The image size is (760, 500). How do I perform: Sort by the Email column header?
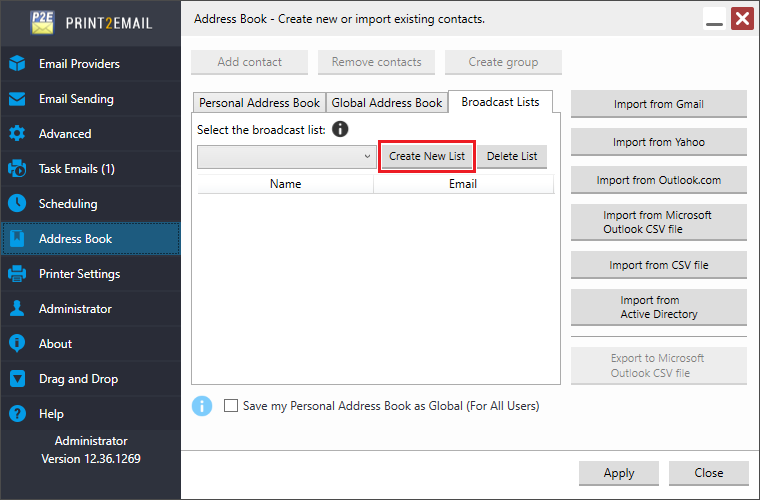click(x=463, y=184)
